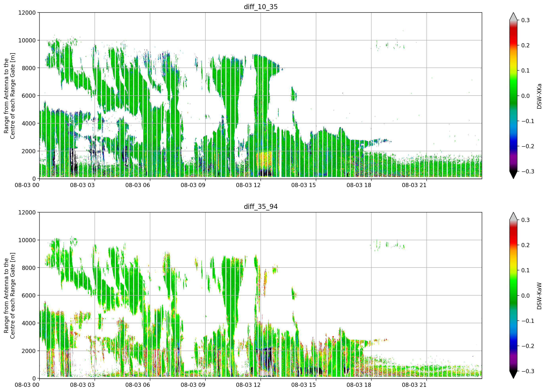Click the DSW-XKa colorbar gradient
The image size is (546, 392).
coord(513,96)
